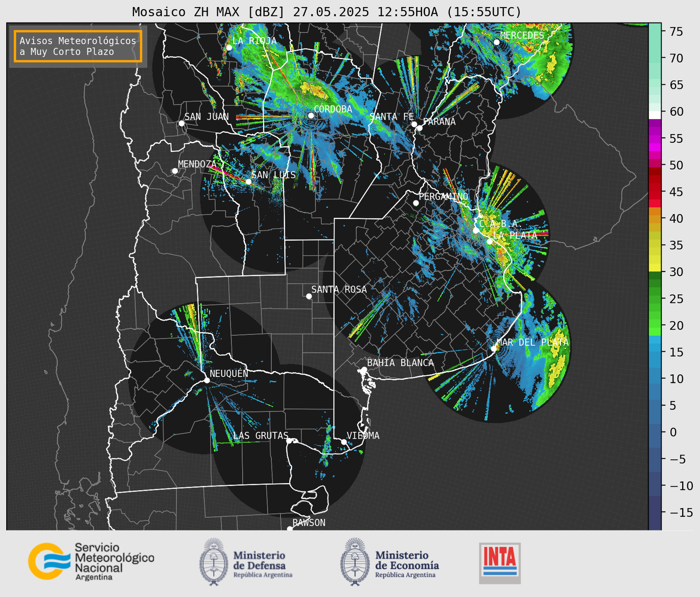Select the Mercedes city marker

pos(496,42)
